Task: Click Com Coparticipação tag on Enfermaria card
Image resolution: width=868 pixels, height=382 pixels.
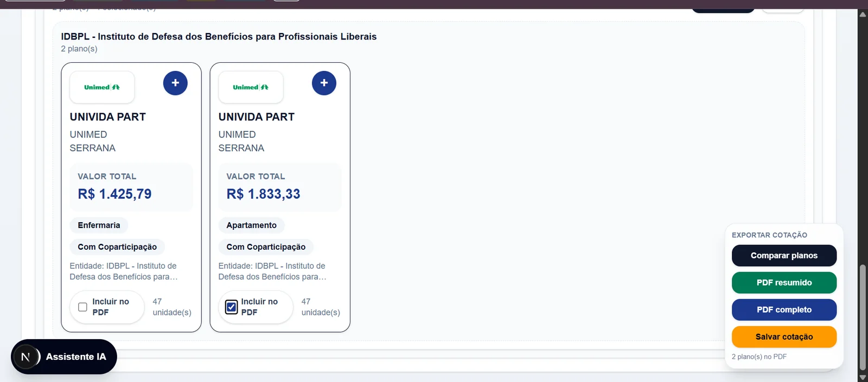Action: coord(117,247)
